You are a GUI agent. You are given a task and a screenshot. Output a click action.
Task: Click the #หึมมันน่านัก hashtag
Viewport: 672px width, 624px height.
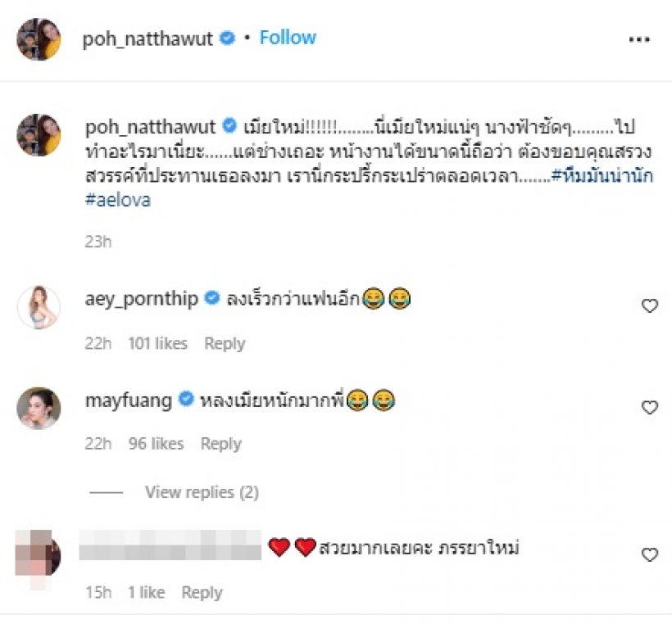coord(602,178)
